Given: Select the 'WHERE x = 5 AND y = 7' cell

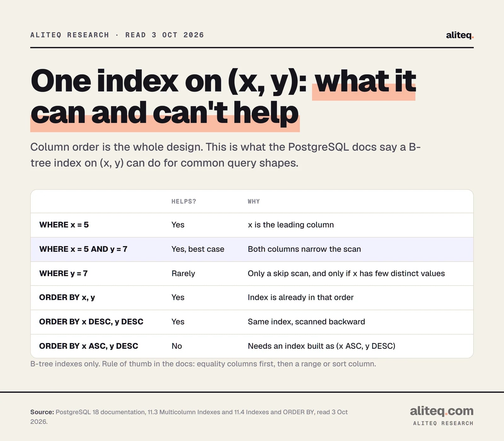Looking at the screenshot, I should pos(83,249).
